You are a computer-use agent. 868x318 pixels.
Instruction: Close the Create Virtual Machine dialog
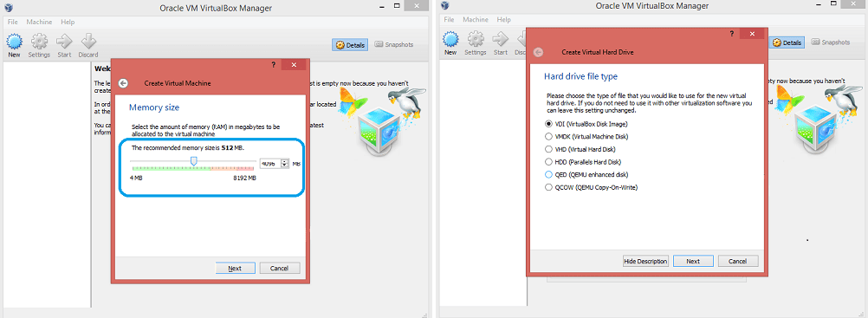[294, 65]
